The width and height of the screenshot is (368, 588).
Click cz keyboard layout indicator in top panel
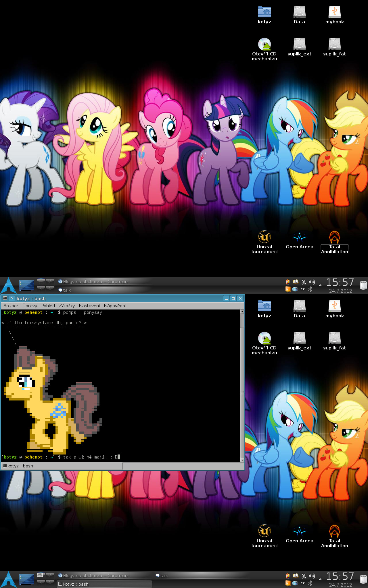tap(303, 289)
